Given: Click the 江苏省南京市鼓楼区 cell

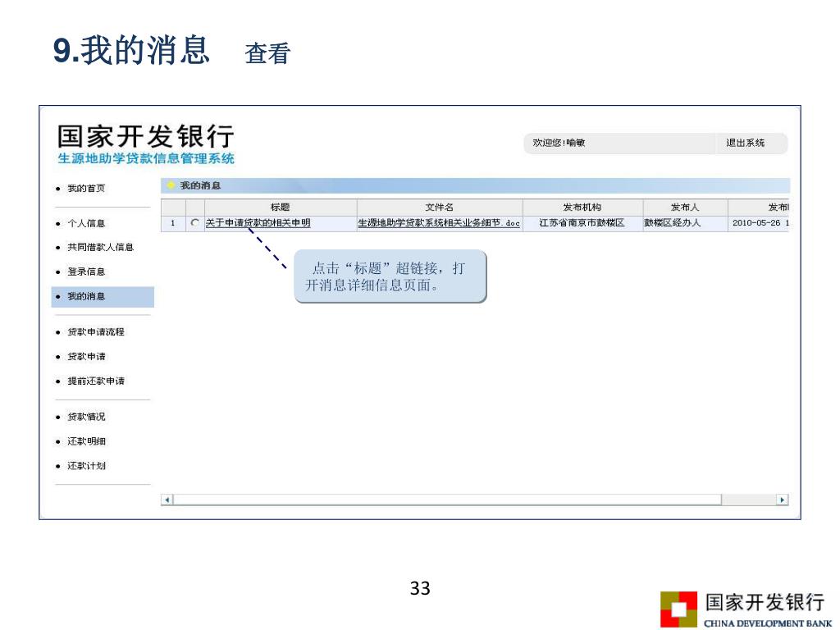Looking at the screenshot, I should click(x=582, y=223).
